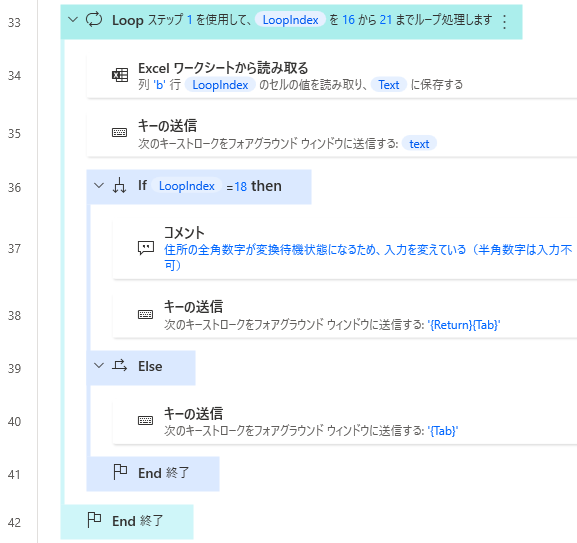This screenshot has height=543, width=577.
Task: Select line number 38 in the gutter
Action: 14,316
